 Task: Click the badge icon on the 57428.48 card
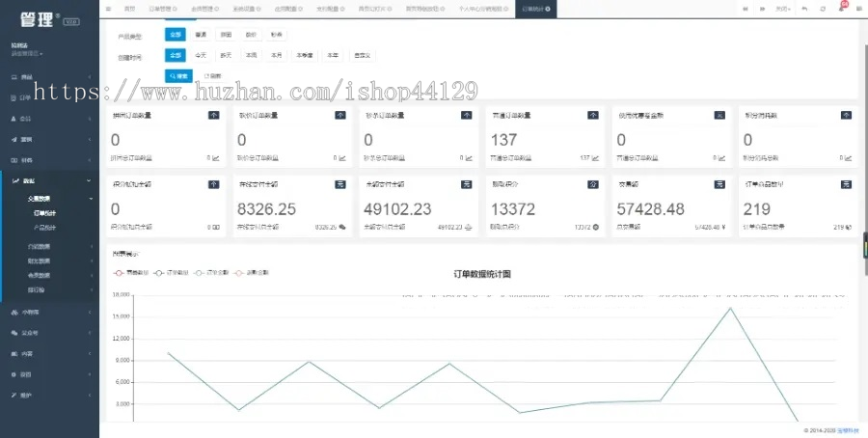tap(719, 184)
